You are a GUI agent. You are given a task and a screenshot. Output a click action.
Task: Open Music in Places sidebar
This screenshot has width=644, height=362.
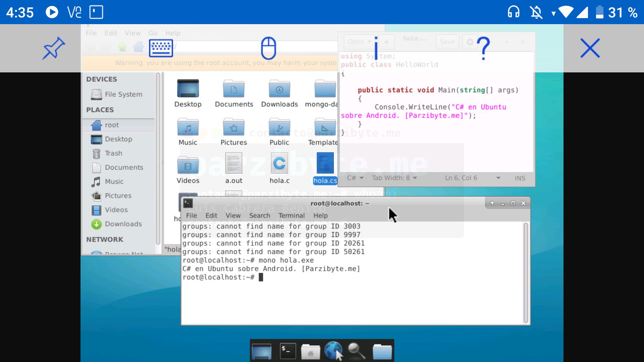click(108, 181)
